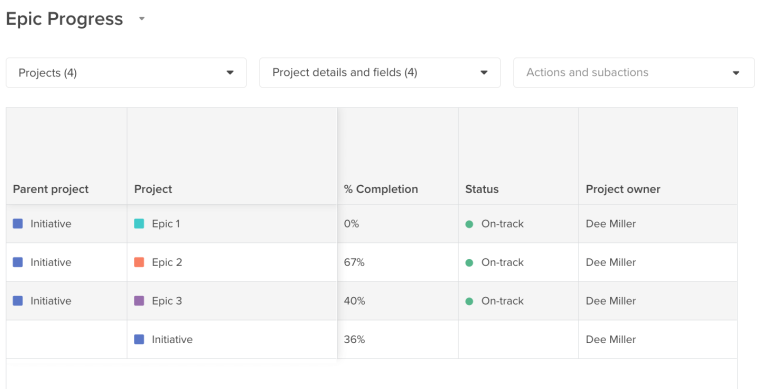Click blue parent square in Epic 1 row
This screenshot has height=389, width=767.
(x=18, y=224)
